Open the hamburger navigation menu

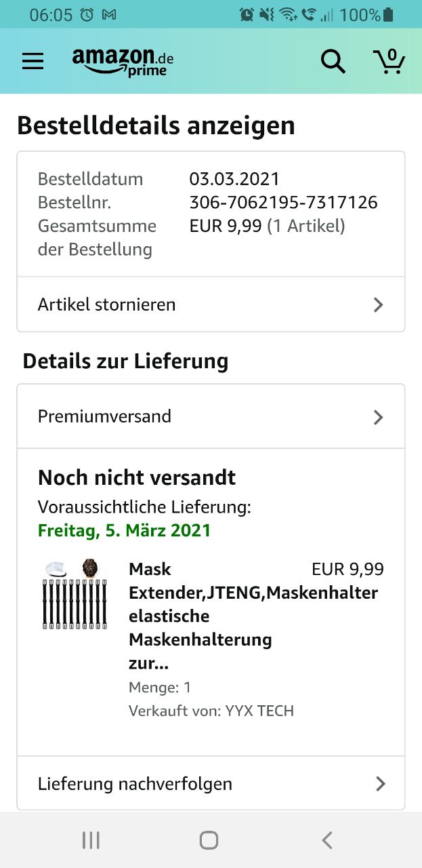point(33,61)
